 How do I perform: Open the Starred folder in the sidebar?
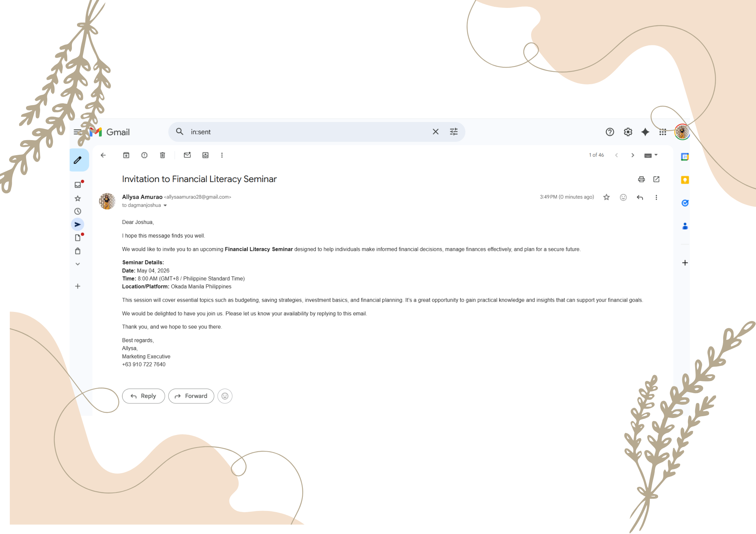(x=78, y=198)
